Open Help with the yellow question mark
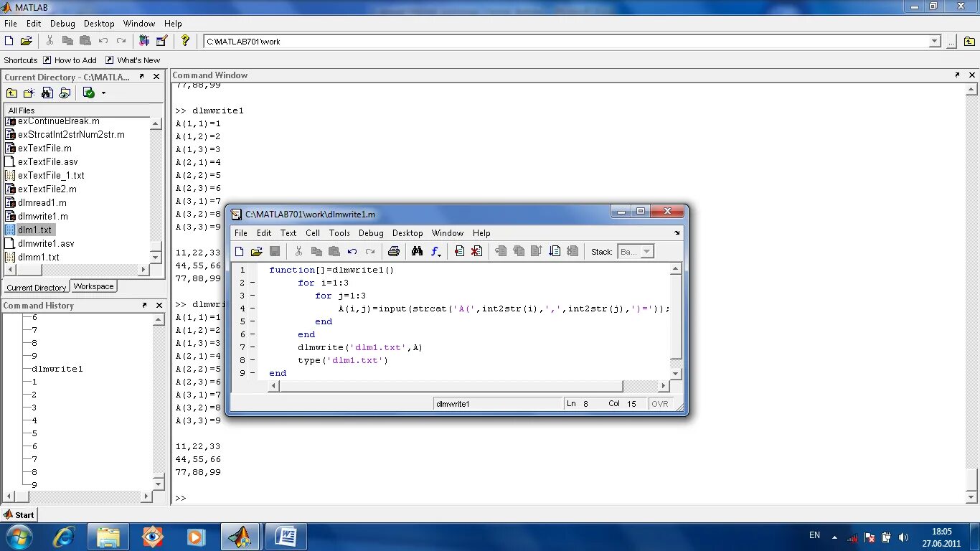980x551 pixels. coord(185,41)
